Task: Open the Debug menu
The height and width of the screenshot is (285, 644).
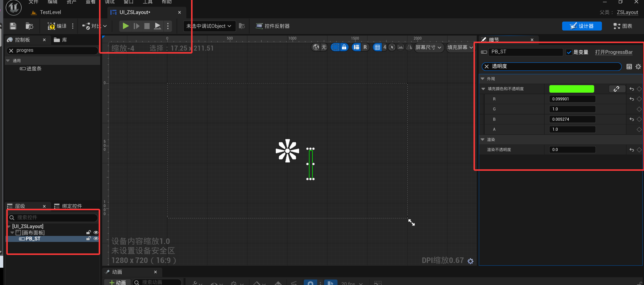Action: 109,2
